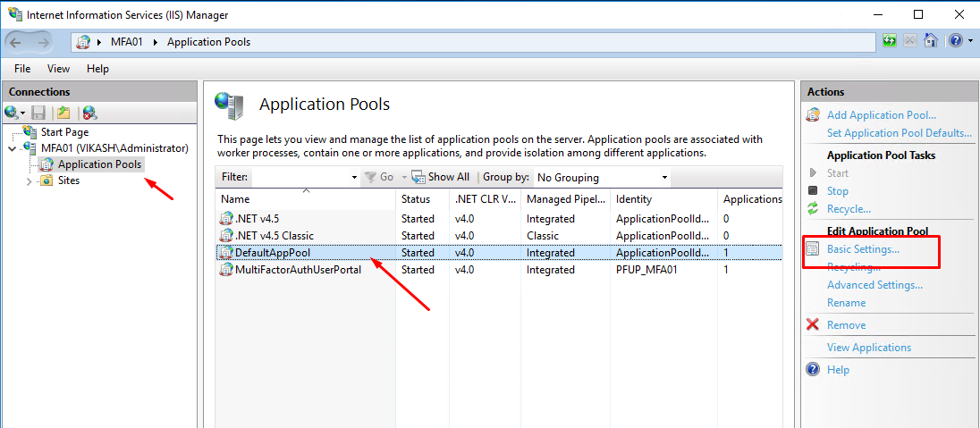Screen dimensions: 980x428
Task: Open the dropdown arrow next to the connection globe
Action: pos(23,113)
